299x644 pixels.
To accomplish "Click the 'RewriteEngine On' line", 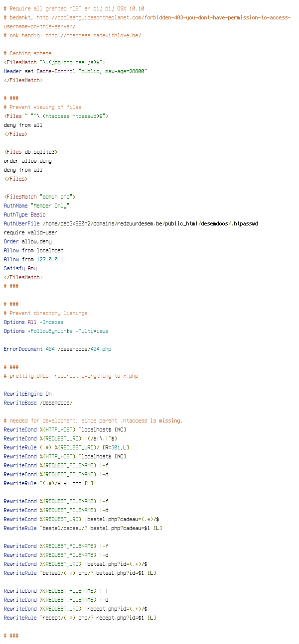I will tap(27, 394).
